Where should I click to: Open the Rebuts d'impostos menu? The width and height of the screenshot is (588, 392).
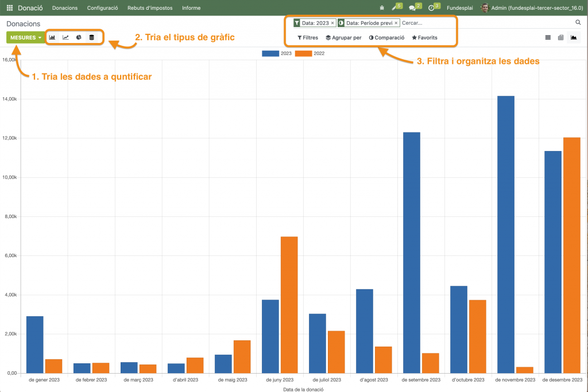pyautogui.click(x=149, y=8)
